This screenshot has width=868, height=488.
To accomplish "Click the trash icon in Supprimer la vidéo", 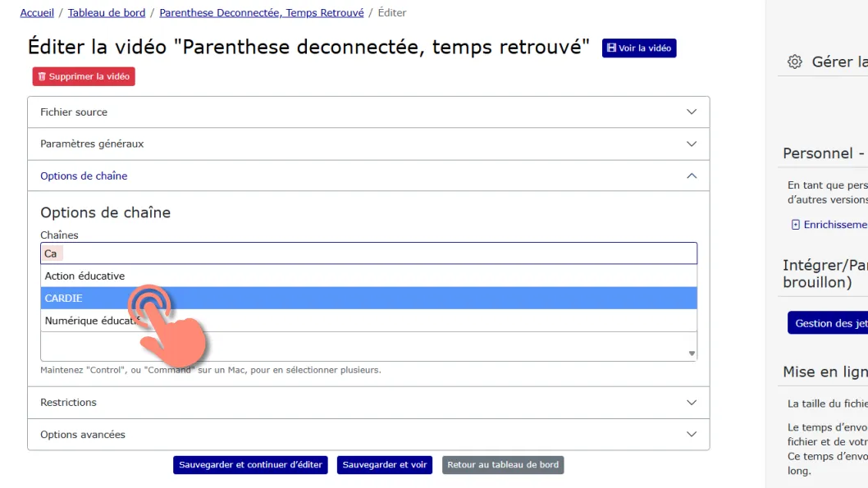I will coord(42,76).
